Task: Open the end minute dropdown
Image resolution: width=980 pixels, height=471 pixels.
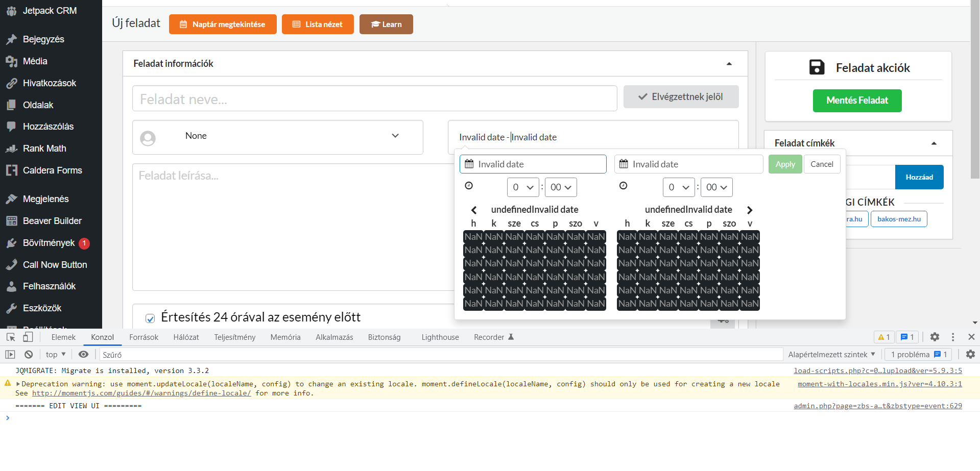Action: (x=716, y=187)
